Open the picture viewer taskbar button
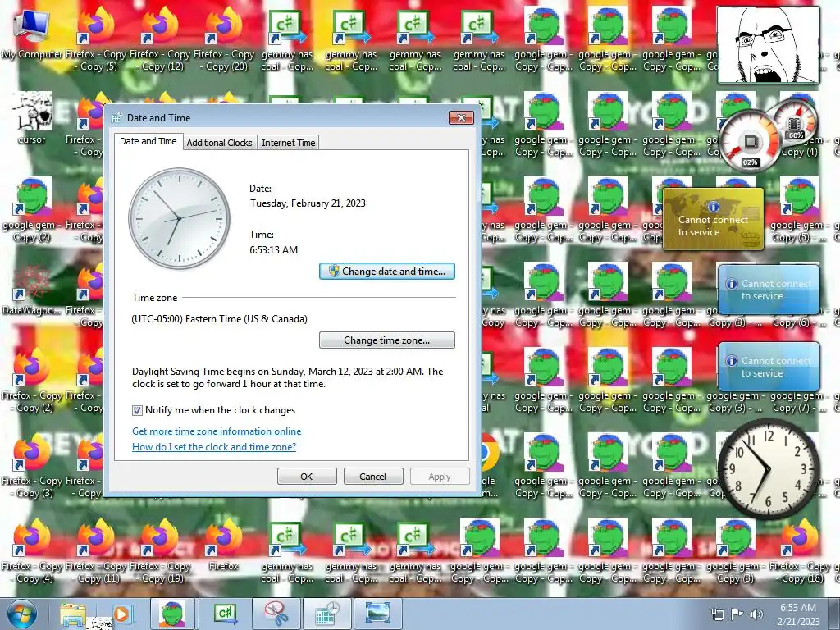 click(378, 614)
